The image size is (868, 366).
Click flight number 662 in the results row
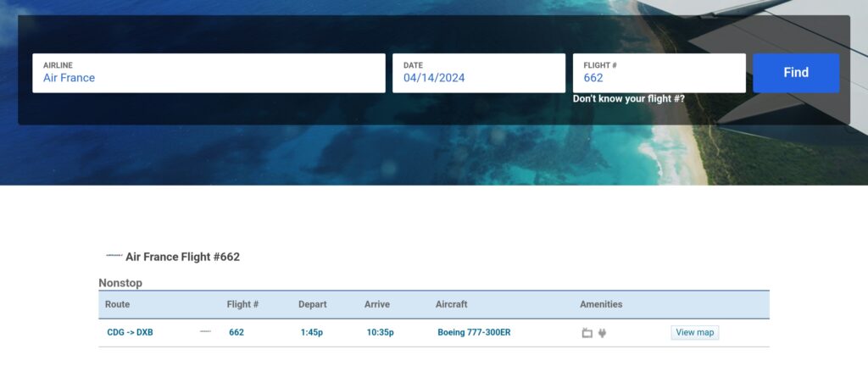236,332
